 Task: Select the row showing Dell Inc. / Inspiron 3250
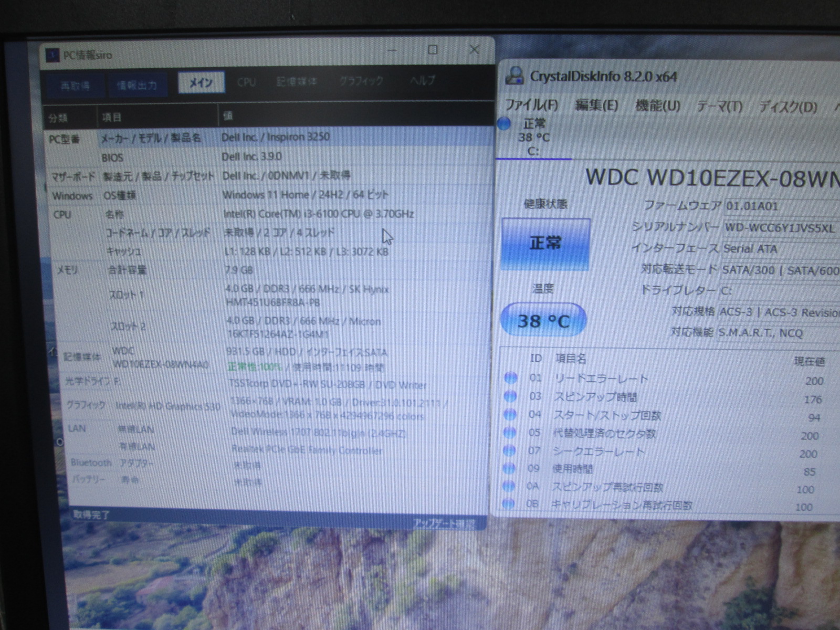(x=296, y=137)
